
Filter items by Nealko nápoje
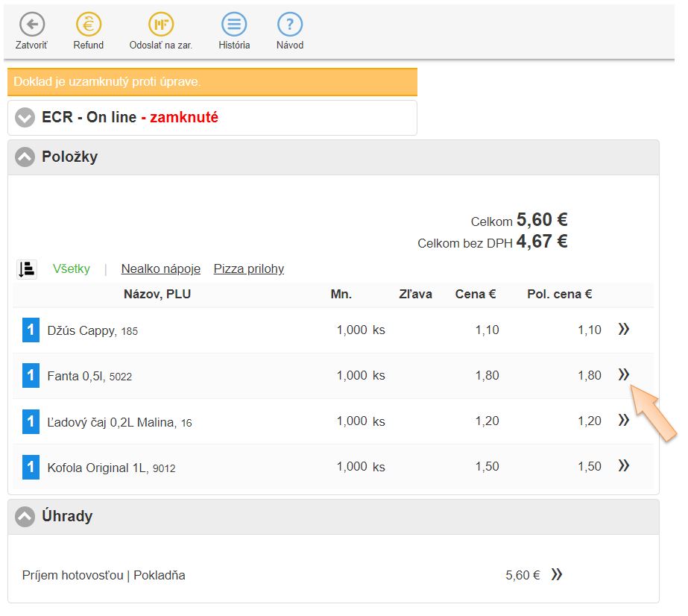point(160,269)
